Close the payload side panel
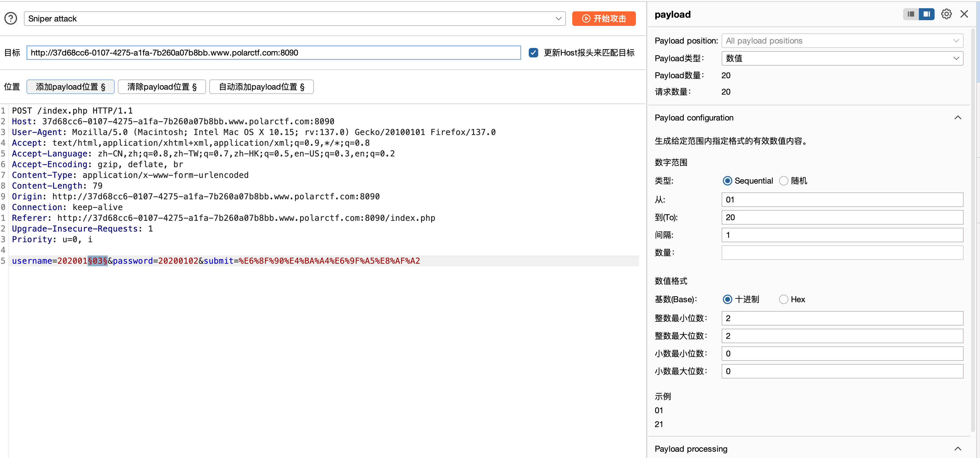 [x=964, y=14]
